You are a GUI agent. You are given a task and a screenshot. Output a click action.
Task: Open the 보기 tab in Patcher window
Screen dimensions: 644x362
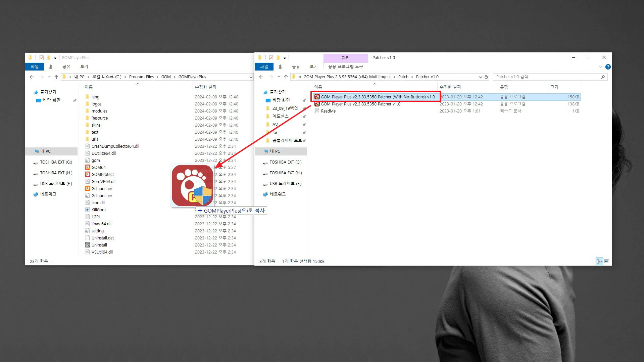(314, 66)
